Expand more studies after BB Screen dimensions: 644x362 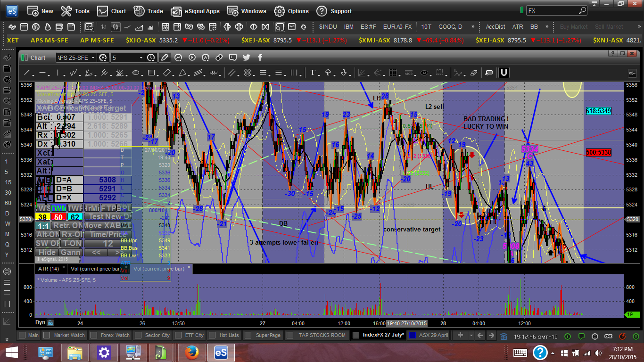tap(547, 27)
